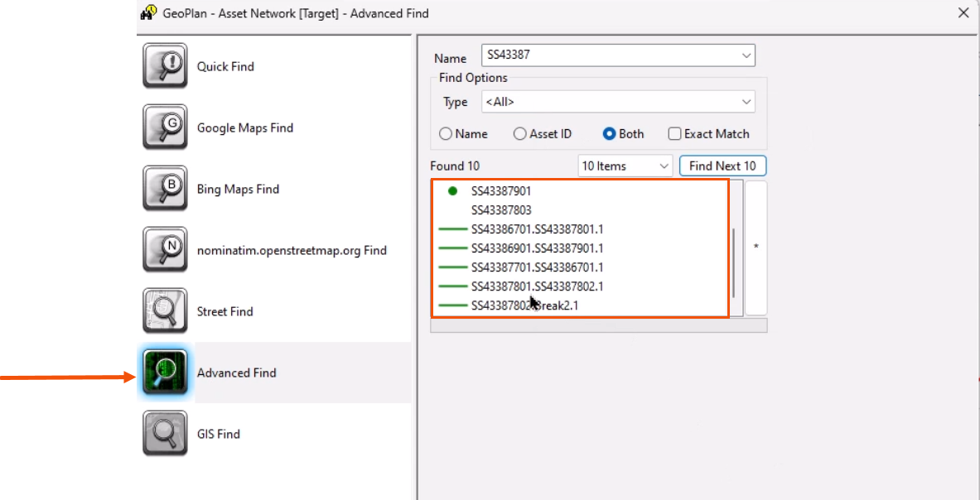Select result SS43387901 in the list
The height and width of the screenshot is (500, 980).
tap(500, 190)
